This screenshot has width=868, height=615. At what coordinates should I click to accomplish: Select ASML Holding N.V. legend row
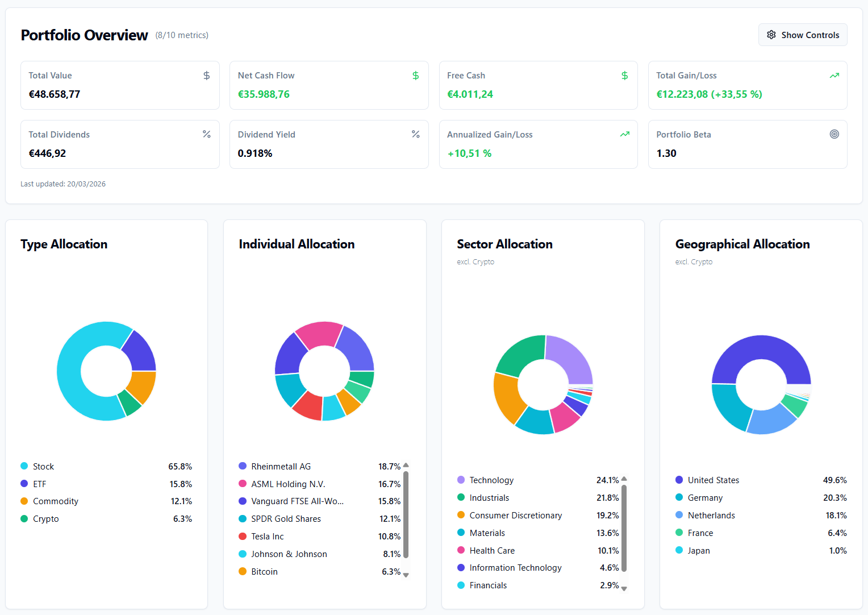pos(320,484)
